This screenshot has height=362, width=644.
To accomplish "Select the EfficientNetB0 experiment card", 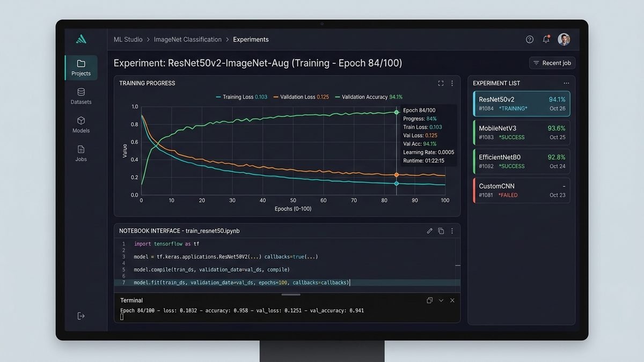I will (x=522, y=161).
